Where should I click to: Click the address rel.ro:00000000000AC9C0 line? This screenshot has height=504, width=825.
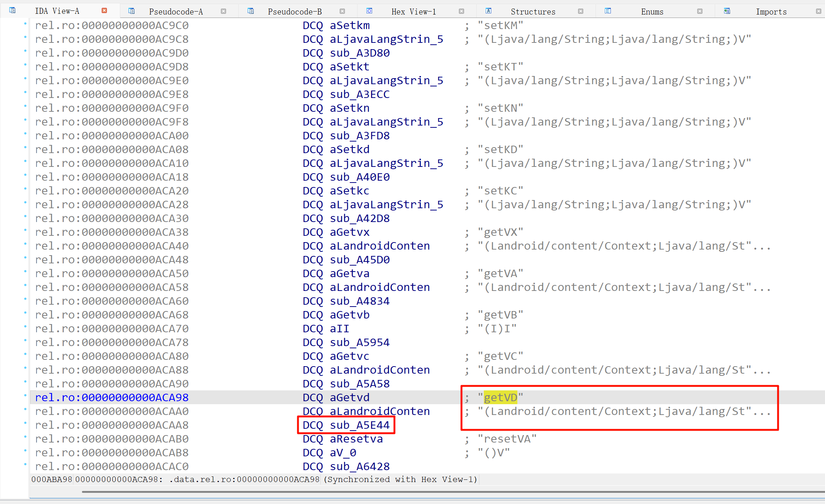(112, 25)
